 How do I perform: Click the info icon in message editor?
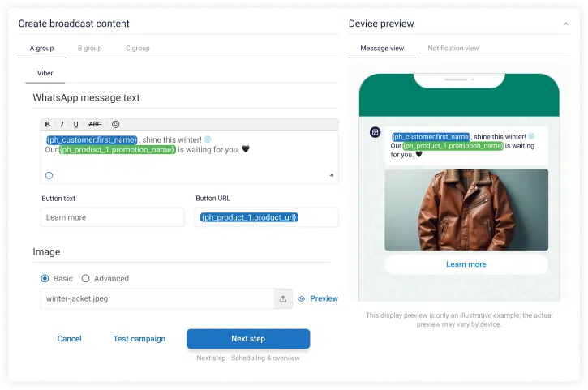49,175
